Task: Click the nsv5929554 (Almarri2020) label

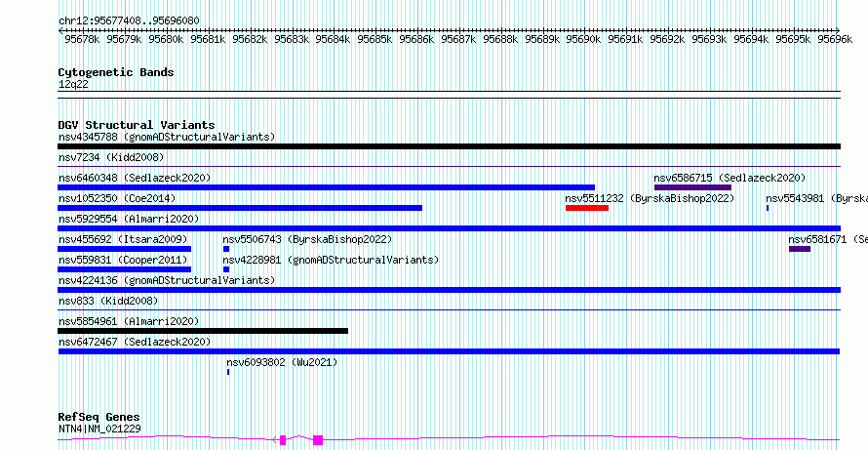Action: (129, 219)
